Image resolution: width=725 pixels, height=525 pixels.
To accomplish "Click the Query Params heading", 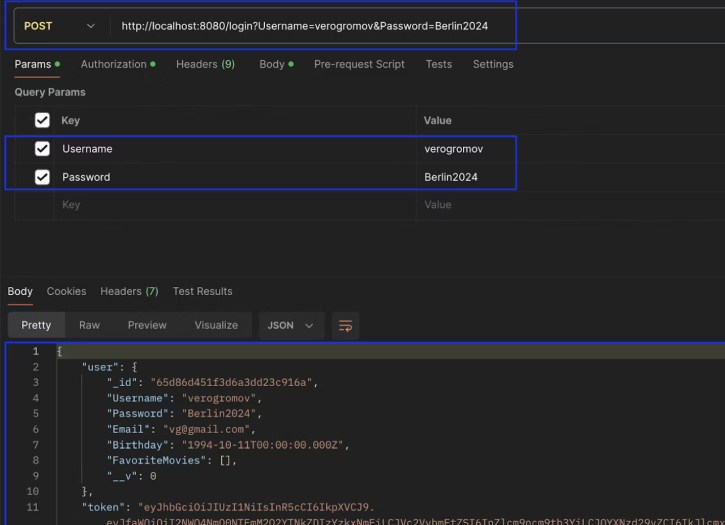I will 50,92.
